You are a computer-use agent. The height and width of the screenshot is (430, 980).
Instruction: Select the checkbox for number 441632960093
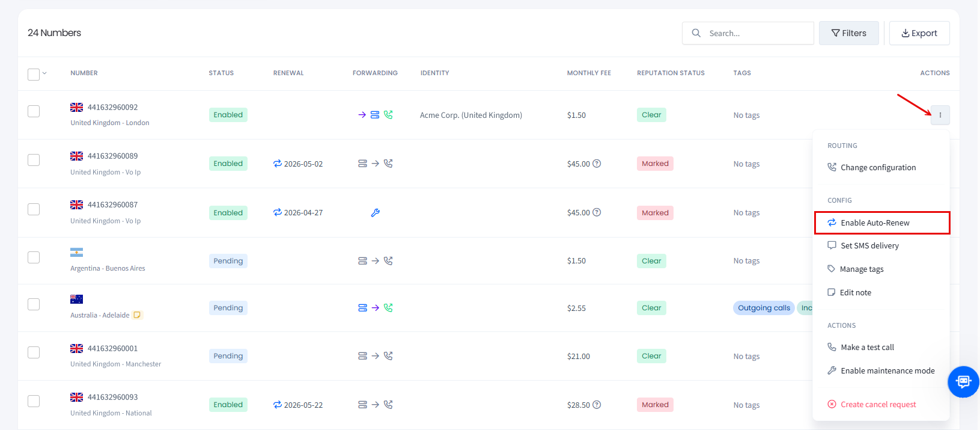pos(34,401)
